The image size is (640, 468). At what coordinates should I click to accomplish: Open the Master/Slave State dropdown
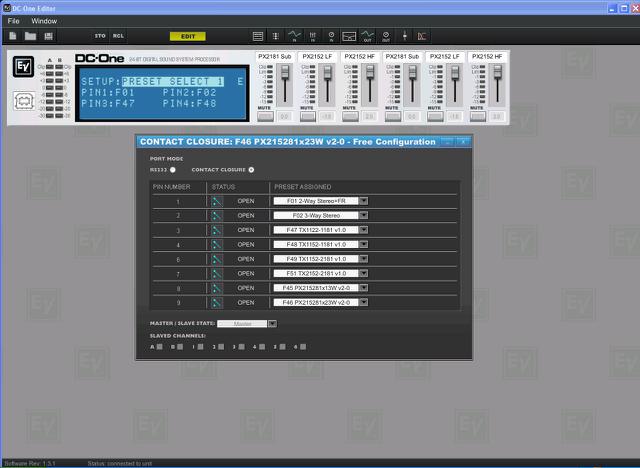[272, 323]
